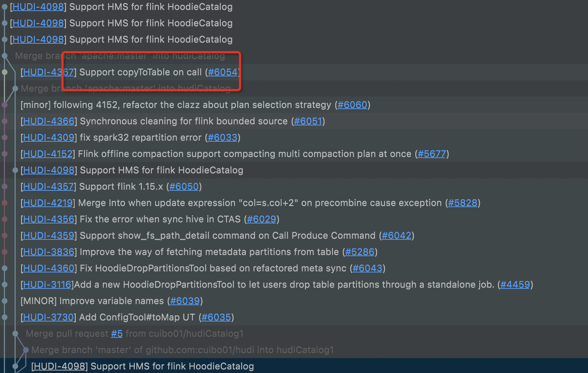Follow the #6033 pull request link
This screenshot has height=373, width=588.
(x=222, y=137)
